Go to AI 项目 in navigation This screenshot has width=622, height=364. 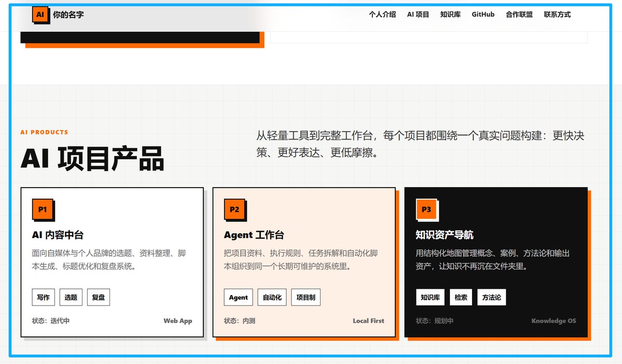coord(418,15)
